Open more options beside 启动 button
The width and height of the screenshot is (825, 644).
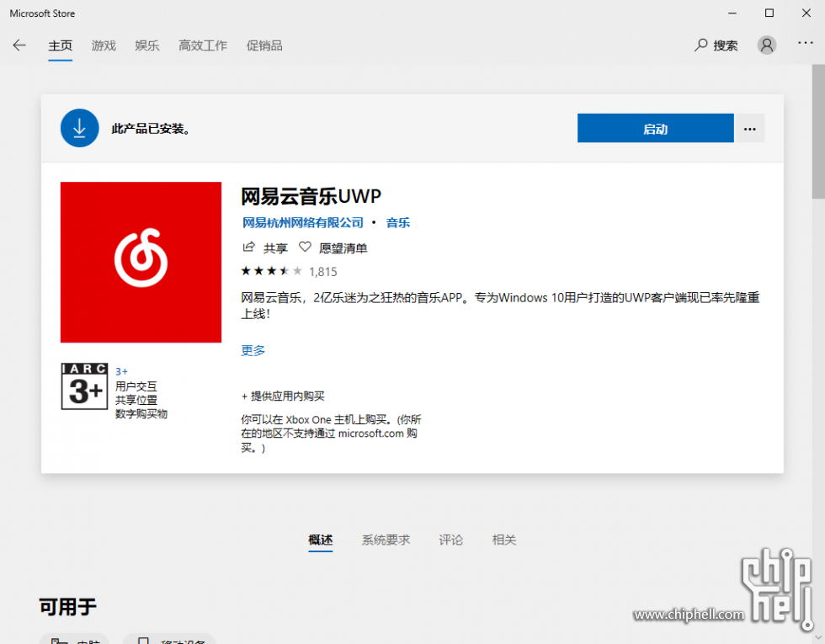(749, 128)
